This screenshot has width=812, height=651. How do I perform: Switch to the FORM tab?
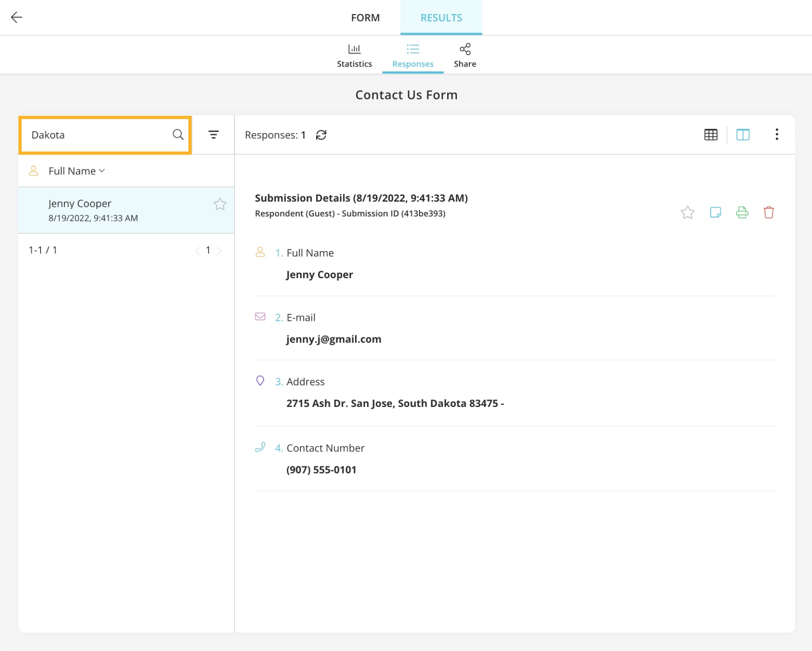coord(365,17)
